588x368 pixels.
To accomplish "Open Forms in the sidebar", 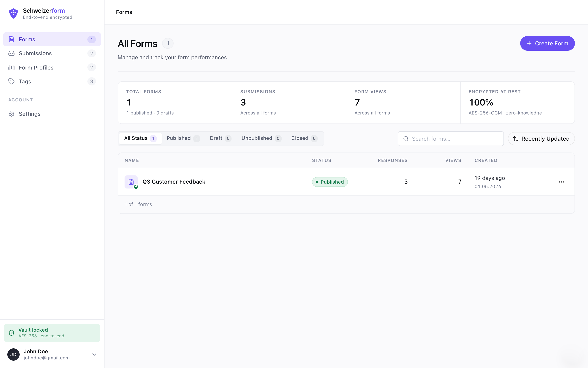I will tap(52, 39).
